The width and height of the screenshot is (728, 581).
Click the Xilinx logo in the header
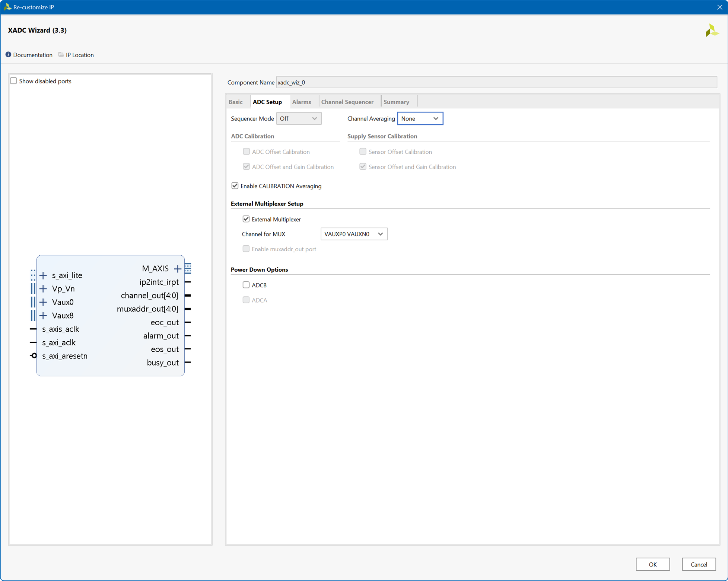click(x=712, y=31)
